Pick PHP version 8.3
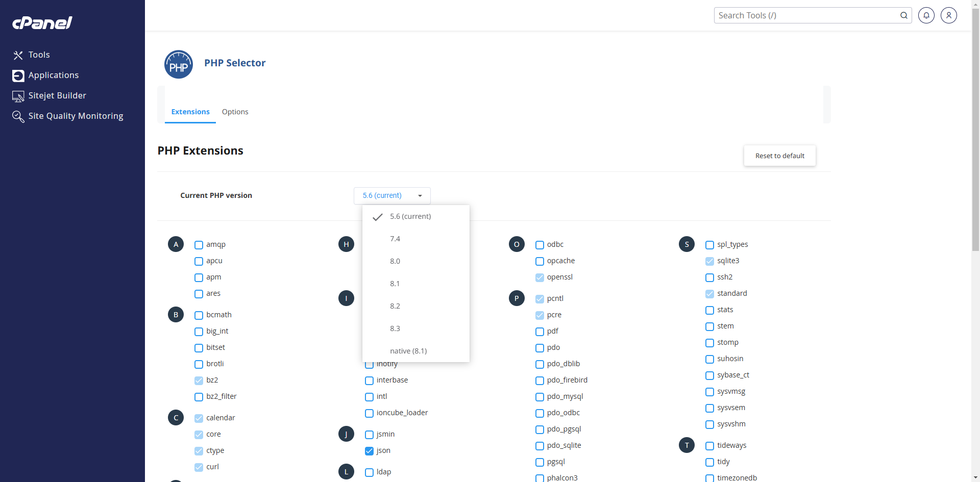Screen dimensions: 980x482 click(x=416, y=328)
